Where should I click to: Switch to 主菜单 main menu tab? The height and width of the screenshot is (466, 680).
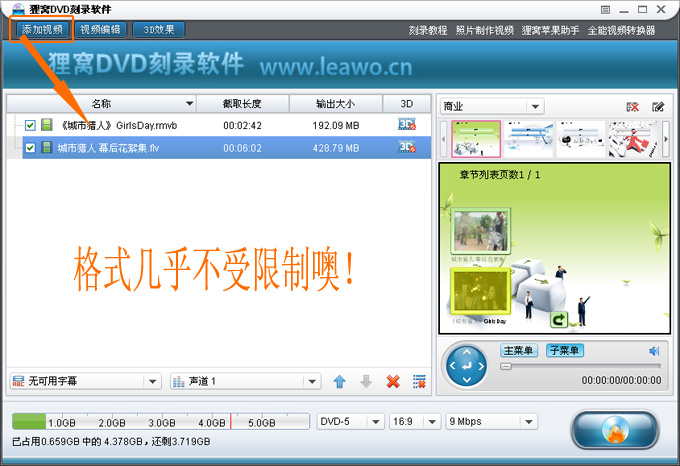[519, 350]
